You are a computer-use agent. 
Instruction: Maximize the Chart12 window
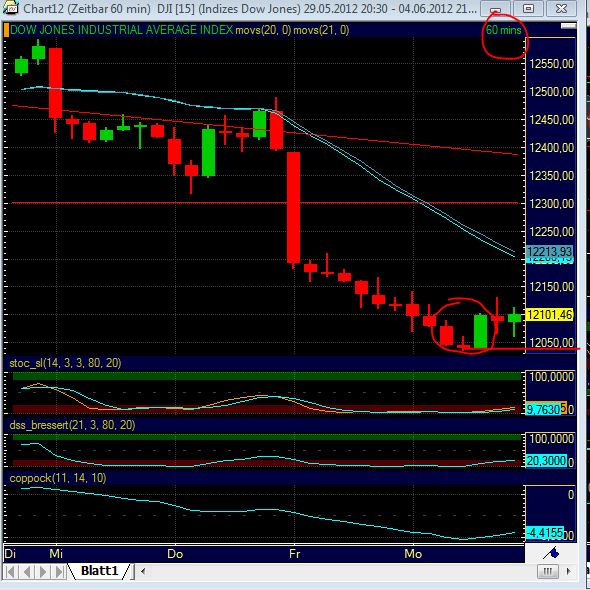(528, 8)
